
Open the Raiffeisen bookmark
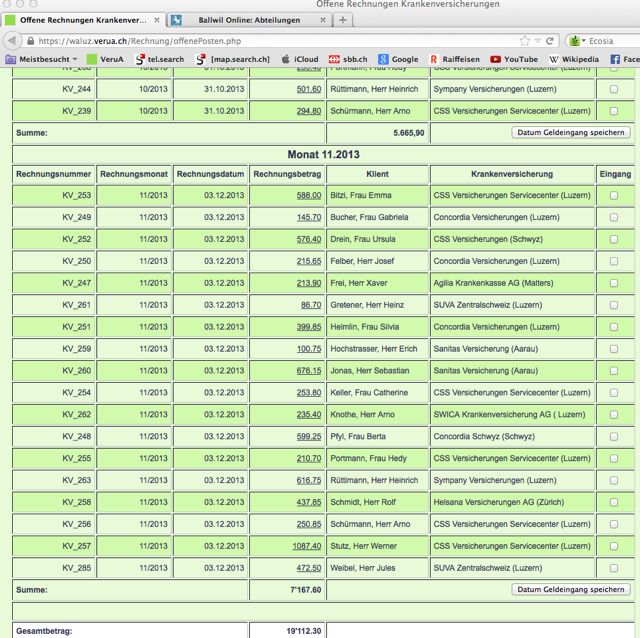(454, 59)
